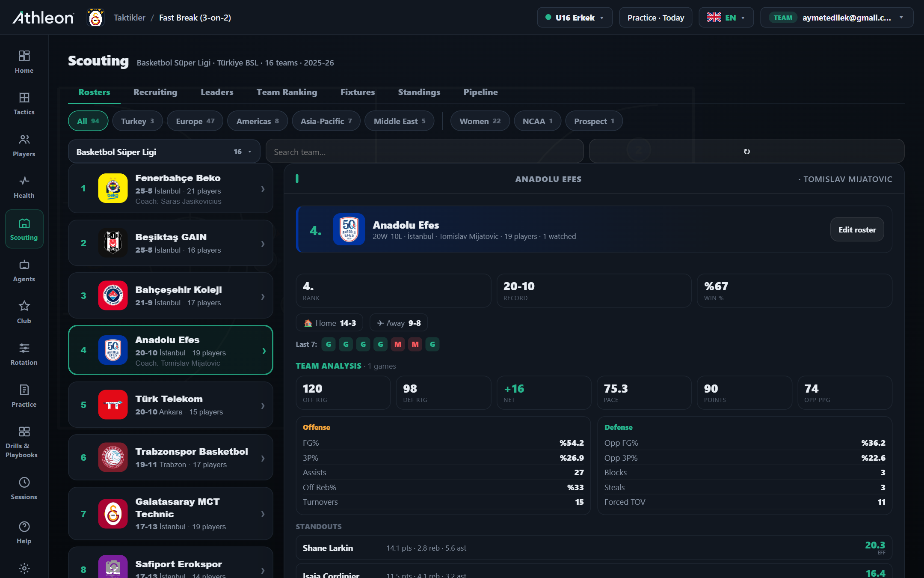
Task: Expand the selected Anadolu Efes row chevron
Action: coord(264,351)
